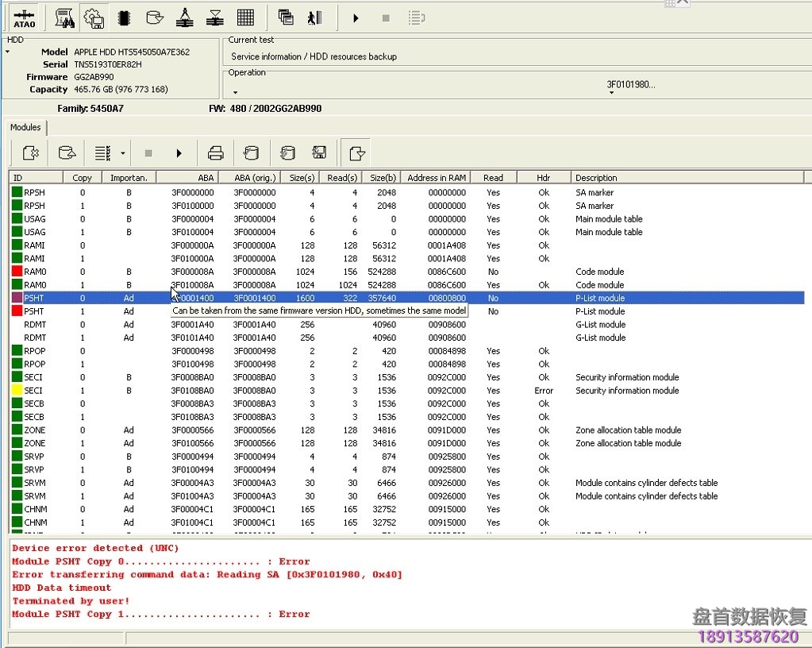Switch to the Modules tab
This screenshot has width=812, height=648.
25,127
